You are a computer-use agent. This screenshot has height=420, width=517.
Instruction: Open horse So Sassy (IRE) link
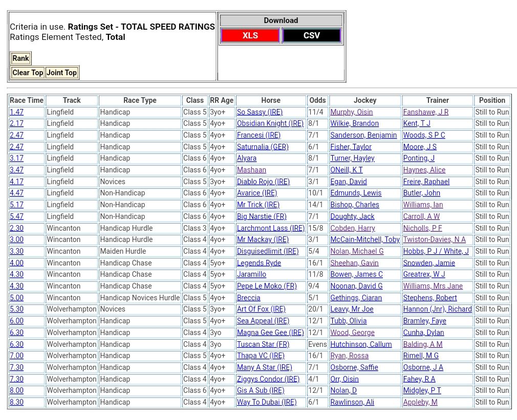click(x=260, y=112)
